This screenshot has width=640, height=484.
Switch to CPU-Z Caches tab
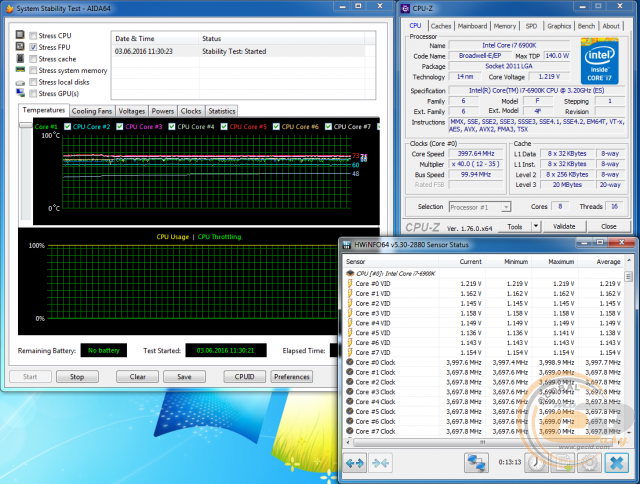441,26
